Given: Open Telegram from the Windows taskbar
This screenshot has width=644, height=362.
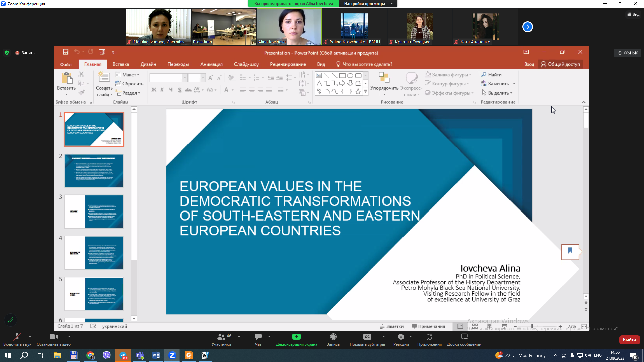Looking at the screenshot, I should [123, 355].
